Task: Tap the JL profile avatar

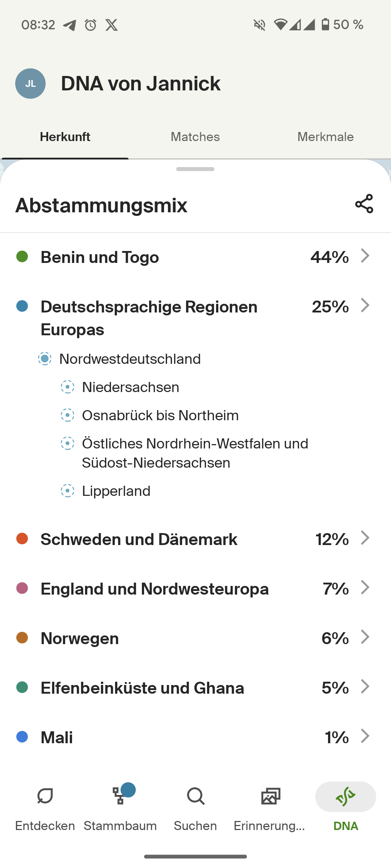Action: pos(30,84)
